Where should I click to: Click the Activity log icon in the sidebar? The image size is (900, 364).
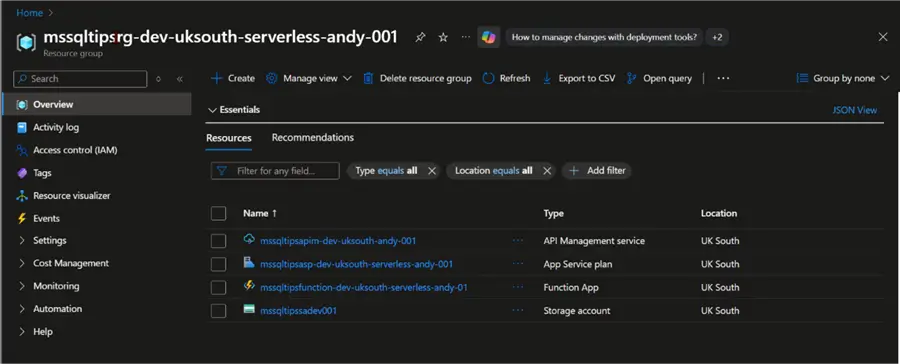[x=22, y=127]
